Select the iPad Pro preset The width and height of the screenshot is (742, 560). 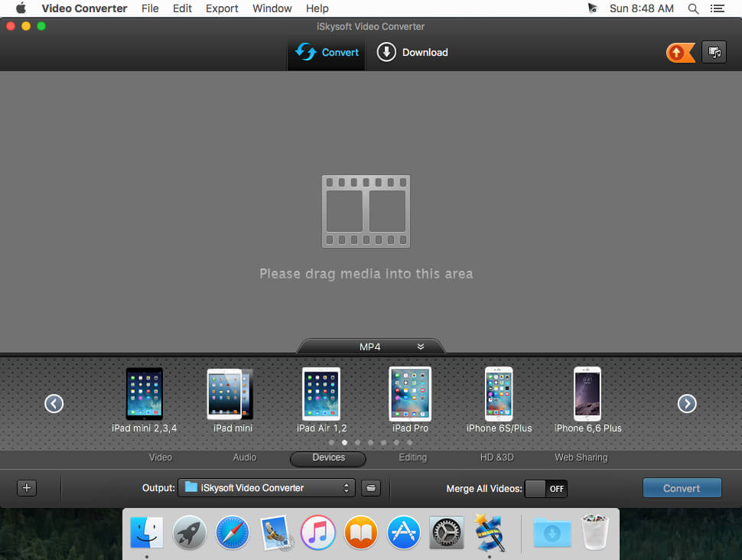coord(410,400)
